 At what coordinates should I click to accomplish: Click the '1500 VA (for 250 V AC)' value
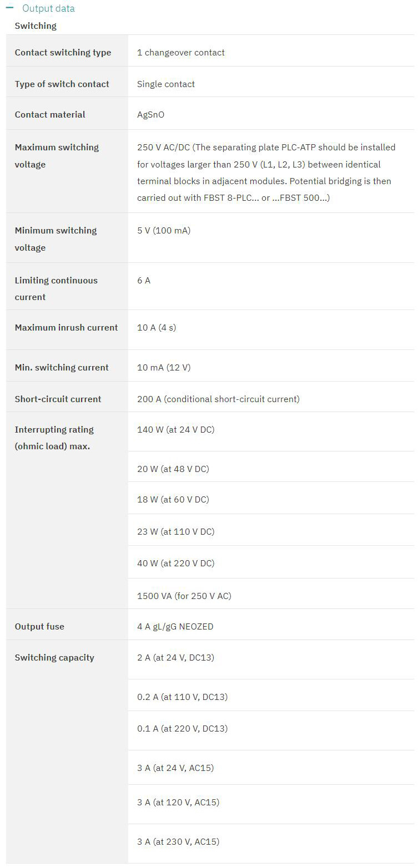tap(184, 596)
